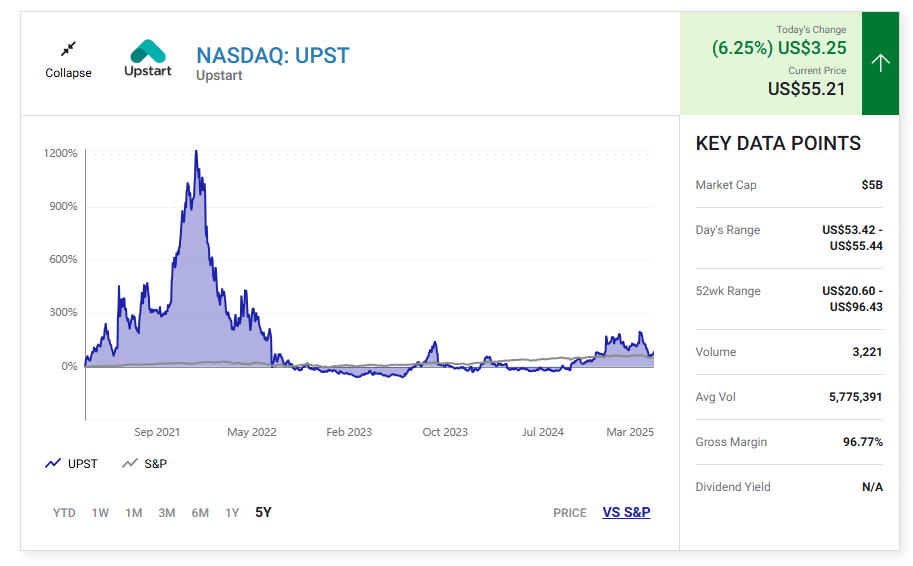Screen dimensions: 913x566
Task: Click the 1200% y-axis label
Action: click(61, 153)
